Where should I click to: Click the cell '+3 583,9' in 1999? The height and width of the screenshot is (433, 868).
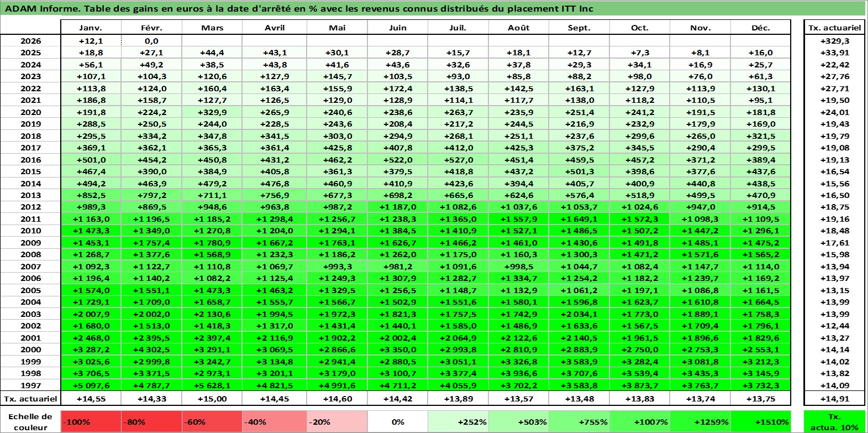click(x=579, y=362)
